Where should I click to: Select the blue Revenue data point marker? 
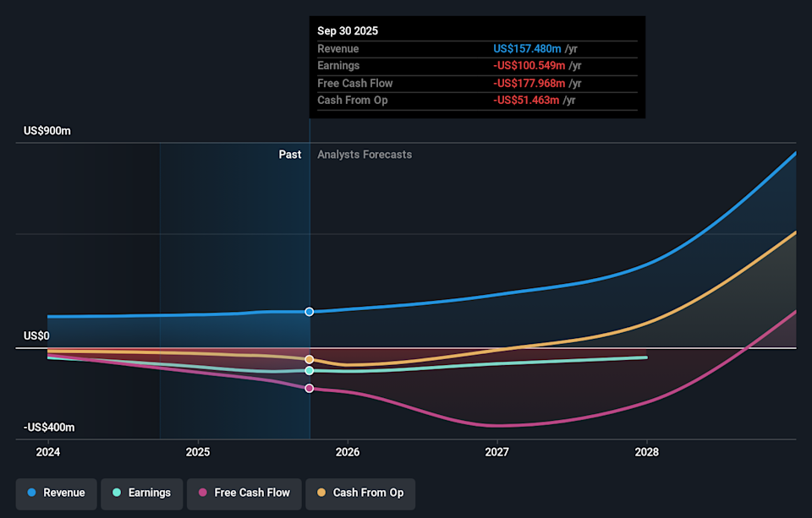(310, 312)
